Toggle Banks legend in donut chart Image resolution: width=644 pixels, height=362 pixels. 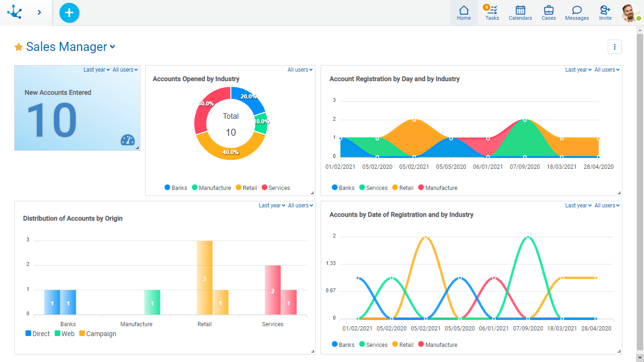coord(176,188)
